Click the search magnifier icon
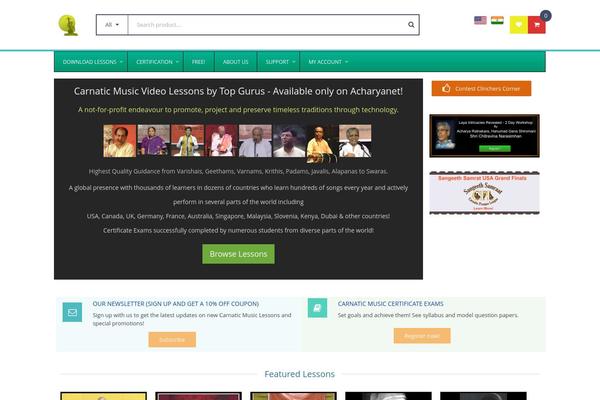This screenshot has width=600, height=400. (x=411, y=25)
